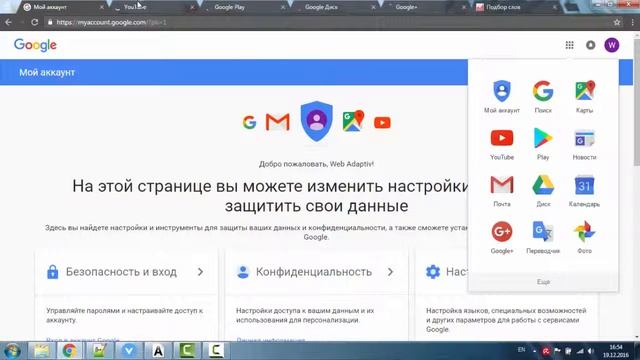Open Translate (Переводчик) app in launcher
Image resolution: width=640 pixels, height=360 pixels.
pos(543,238)
